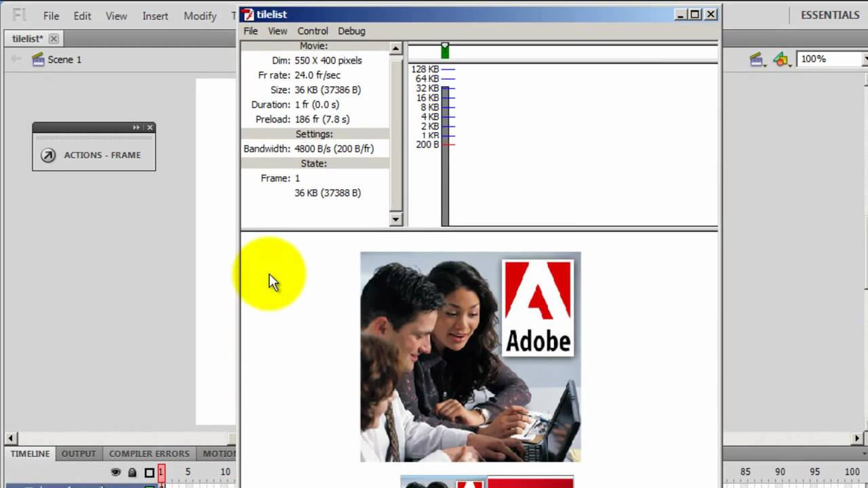Click the Scene 1 clapperboard icon
Screen dimensions: 868x488
click(38, 60)
